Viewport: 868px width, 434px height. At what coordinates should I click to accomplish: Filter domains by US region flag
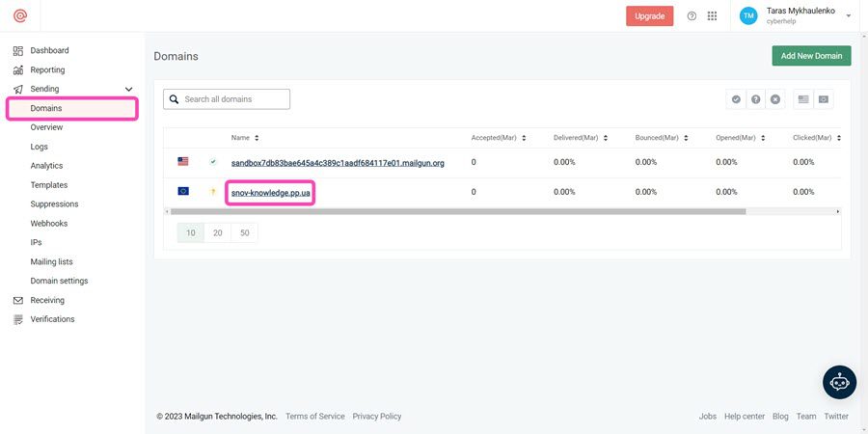(x=803, y=99)
